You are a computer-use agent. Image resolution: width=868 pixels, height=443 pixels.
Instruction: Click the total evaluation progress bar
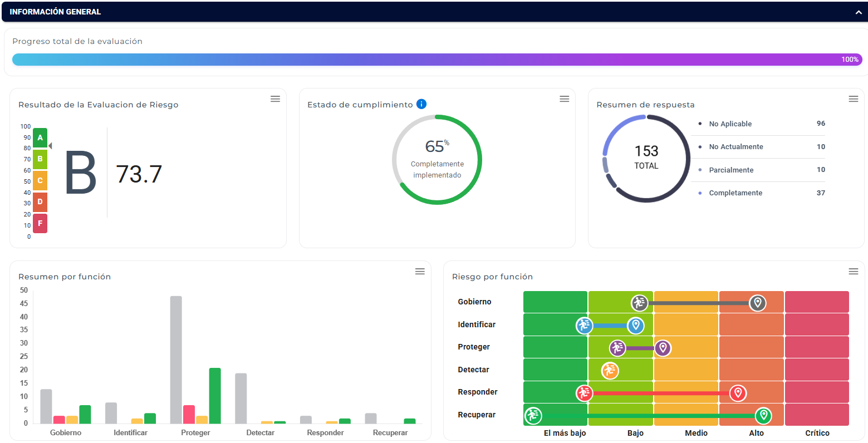pyautogui.click(x=437, y=60)
